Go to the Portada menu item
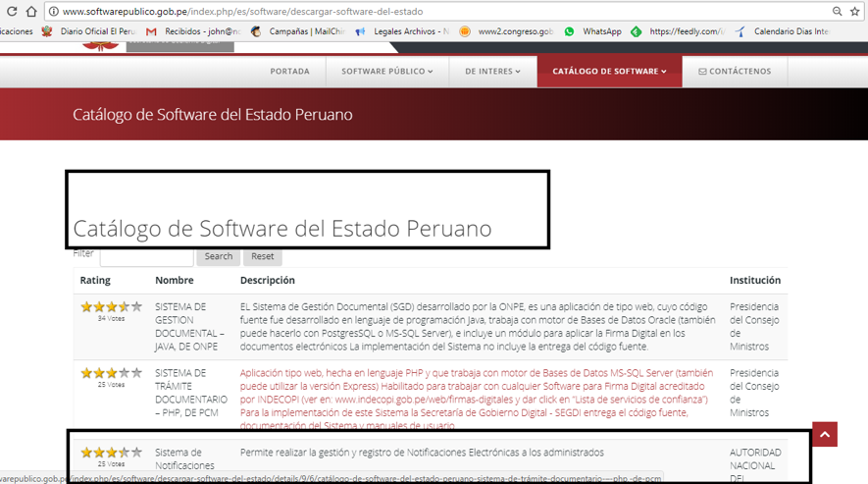The image size is (868, 484). 289,72
